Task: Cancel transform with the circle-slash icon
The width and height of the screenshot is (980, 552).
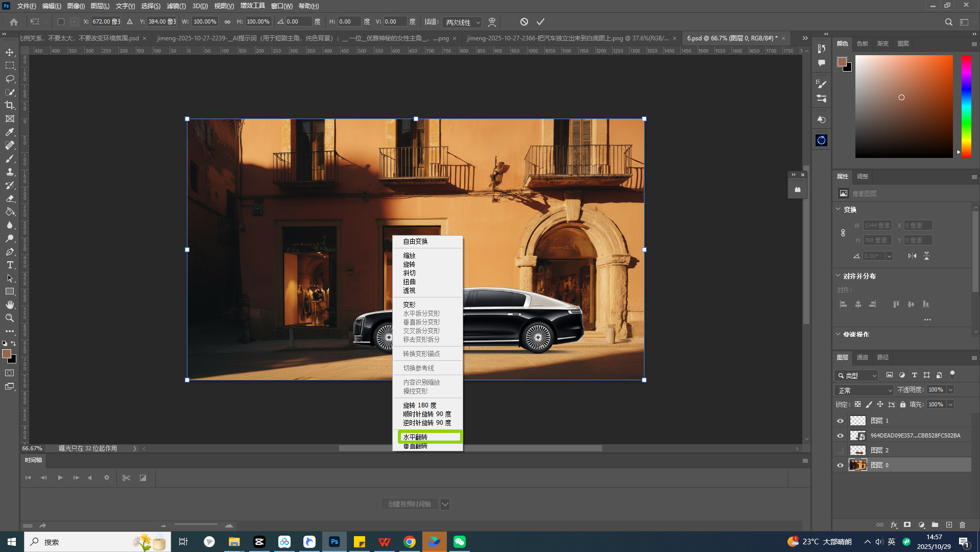Action: pyautogui.click(x=524, y=21)
